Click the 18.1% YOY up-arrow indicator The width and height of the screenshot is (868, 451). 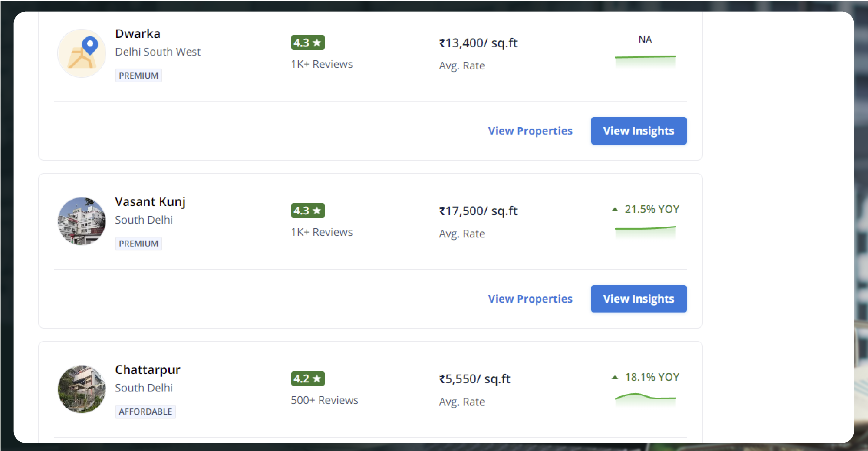[x=615, y=377]
